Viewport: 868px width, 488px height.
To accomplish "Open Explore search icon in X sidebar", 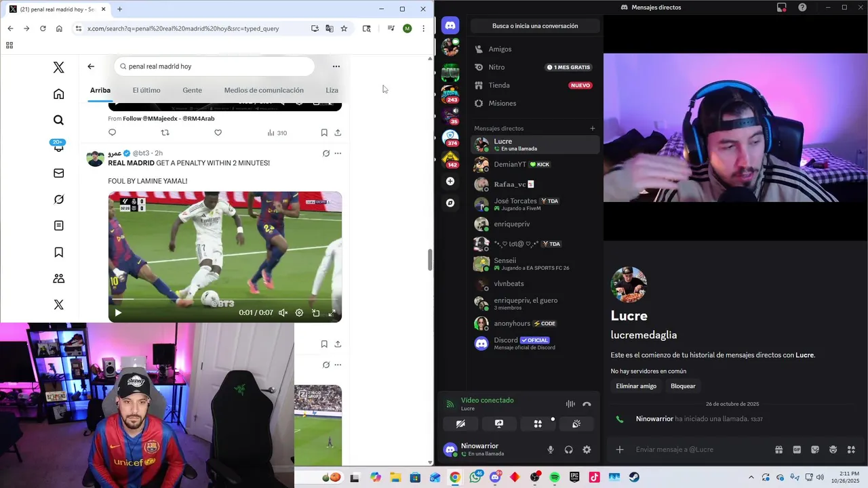I will (58, 120).
